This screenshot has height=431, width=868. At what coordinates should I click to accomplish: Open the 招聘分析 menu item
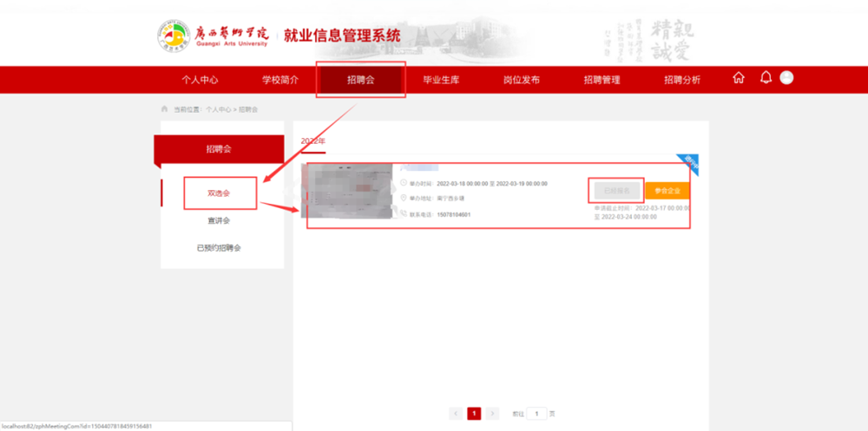(682, 80)
